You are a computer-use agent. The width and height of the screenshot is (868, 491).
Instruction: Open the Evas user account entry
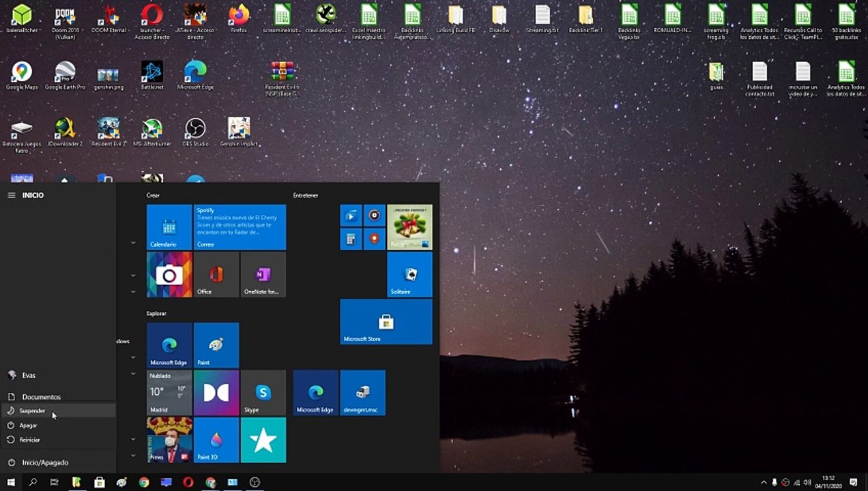pyautogui.click(x=58, y=375)
